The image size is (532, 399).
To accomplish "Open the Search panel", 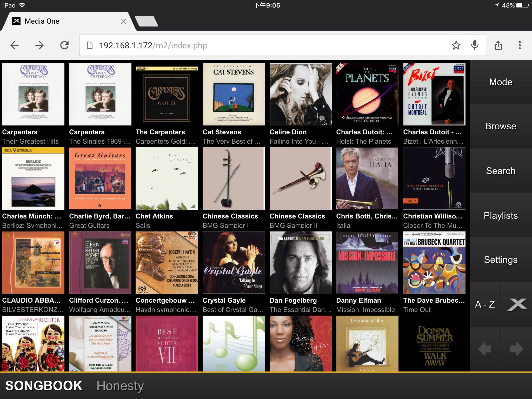I will (501, 171).
